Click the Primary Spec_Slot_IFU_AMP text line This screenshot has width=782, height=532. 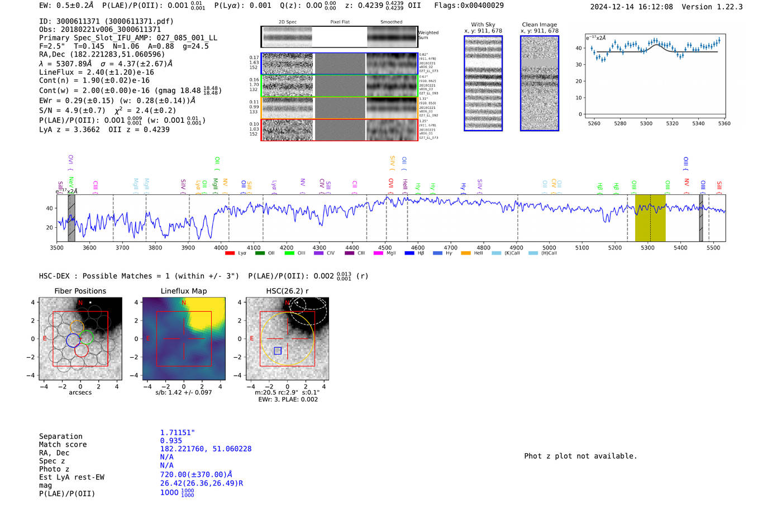pos(128,38)
